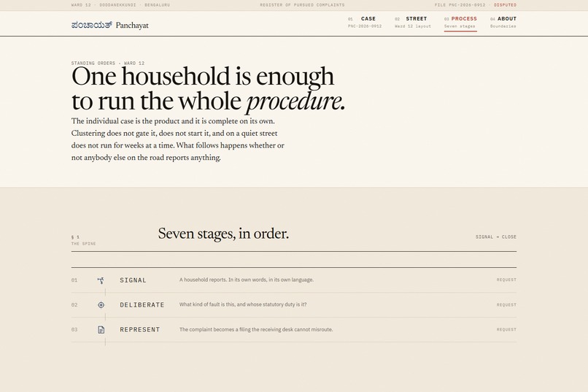
Task: Click the 'One household is enough' headline
Action: click(x=208, y=89)
